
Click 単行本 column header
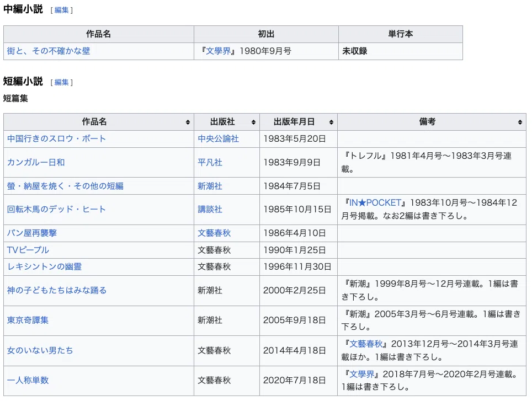click(400, 34)
